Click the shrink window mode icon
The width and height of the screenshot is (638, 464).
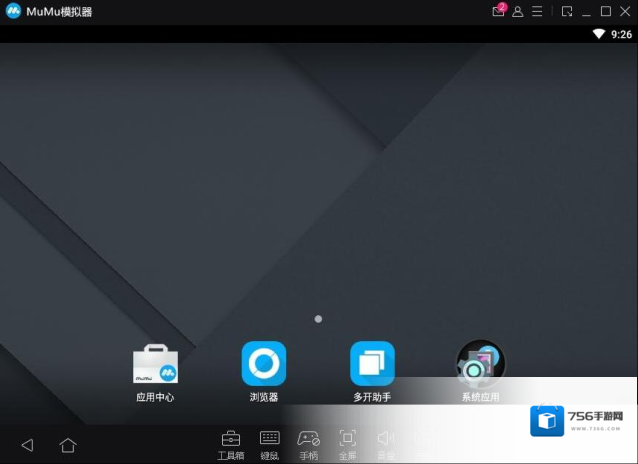click(x=567, y=11)
